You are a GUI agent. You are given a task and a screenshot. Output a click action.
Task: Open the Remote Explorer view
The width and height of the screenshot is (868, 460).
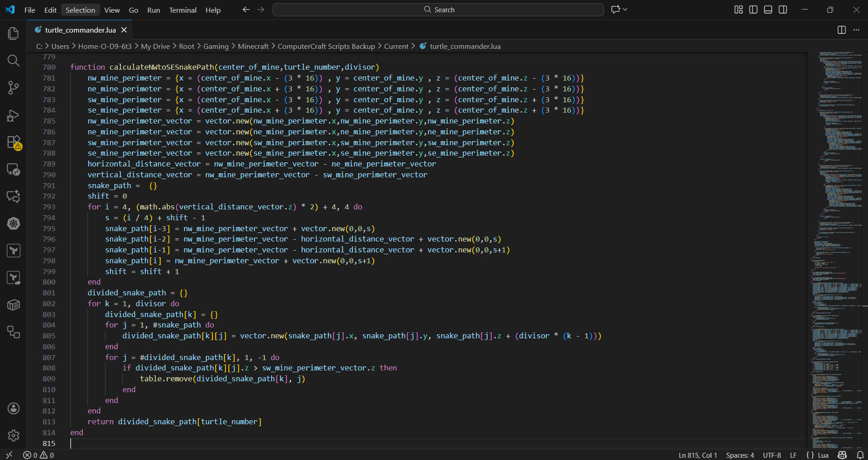14,170
